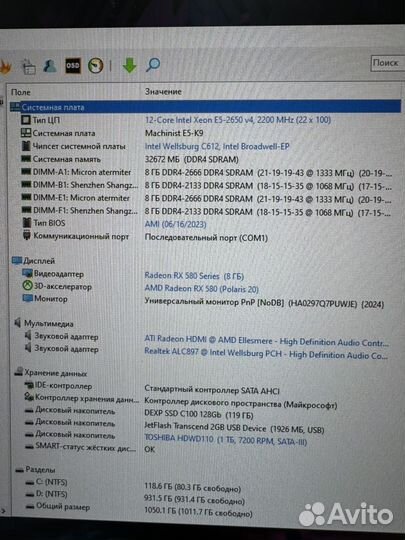
Task: Click the 32672 МБ (DDR4 SDRAM) value
Action: (191, 159)
